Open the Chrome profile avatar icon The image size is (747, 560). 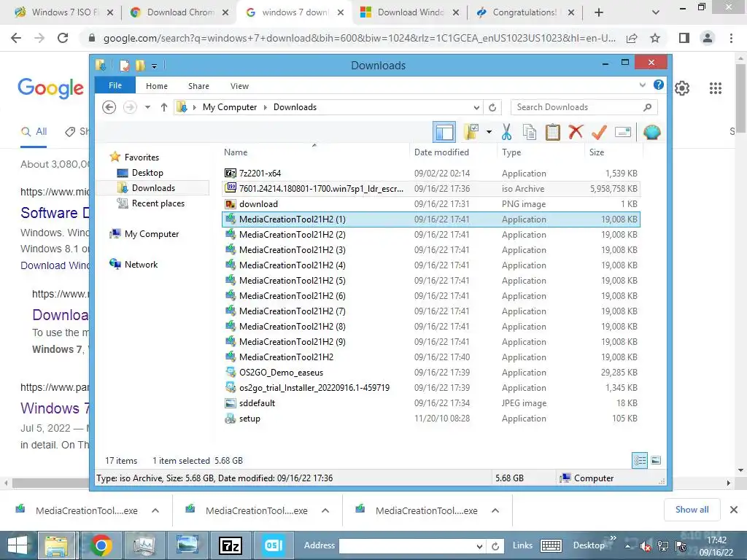pyautogui.click(x=708, y=38)
